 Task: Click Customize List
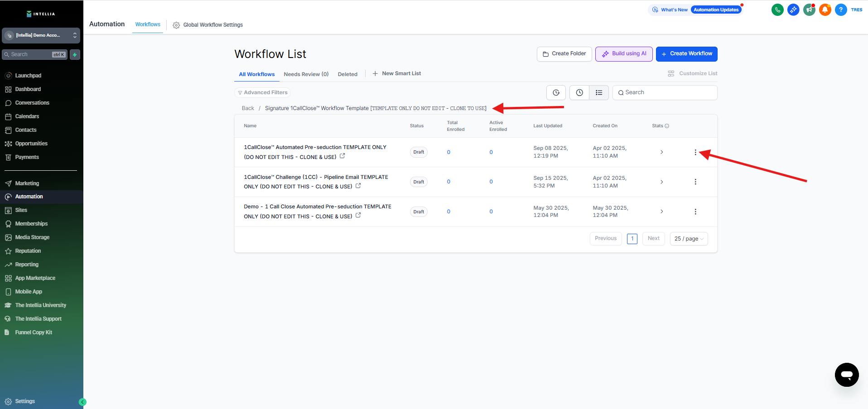693,73
